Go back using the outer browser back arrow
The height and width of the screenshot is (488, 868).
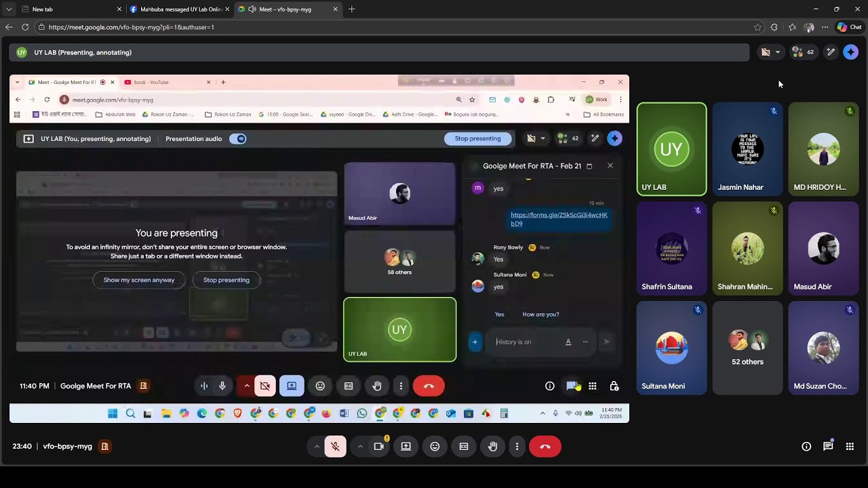(9, 27)
